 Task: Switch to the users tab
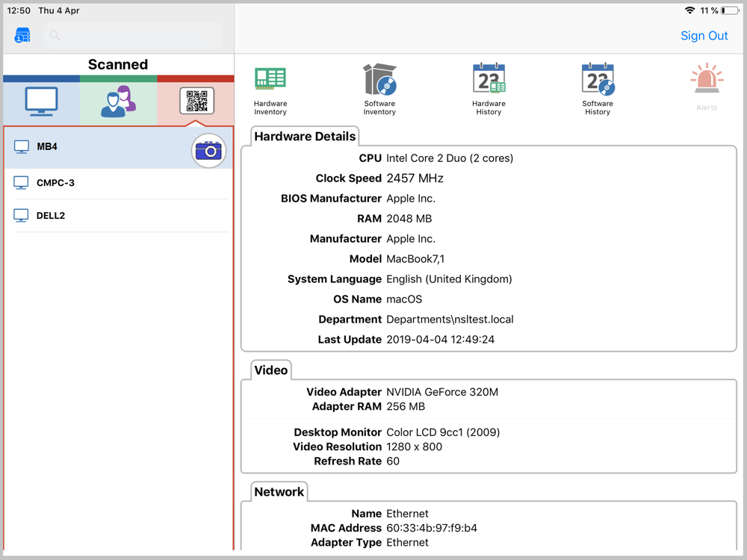click(x=118, y=101)
